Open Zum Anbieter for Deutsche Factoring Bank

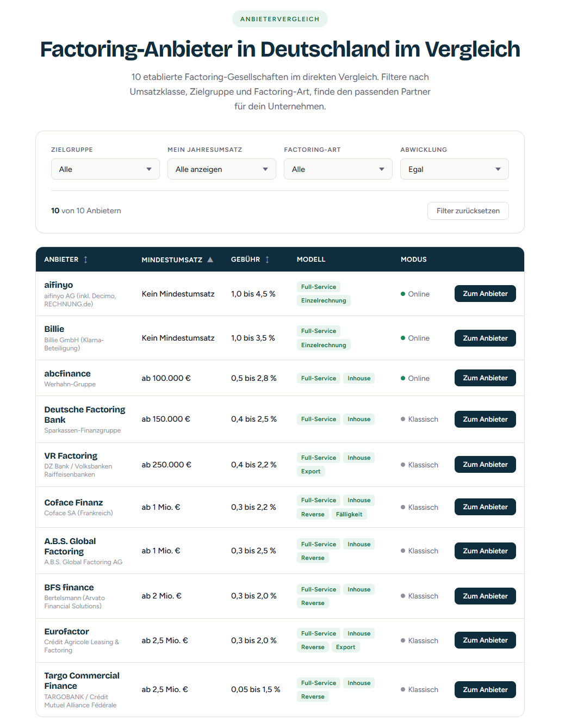coord(485,419)
